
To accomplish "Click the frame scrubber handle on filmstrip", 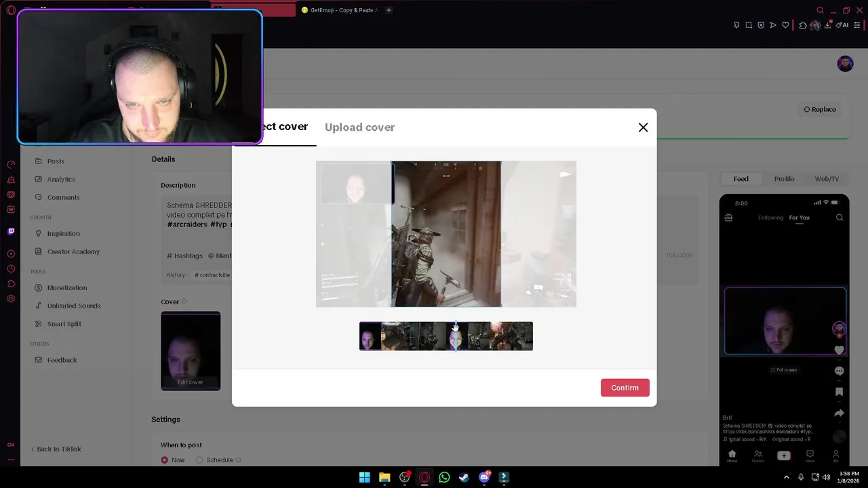I will [456, 336].
